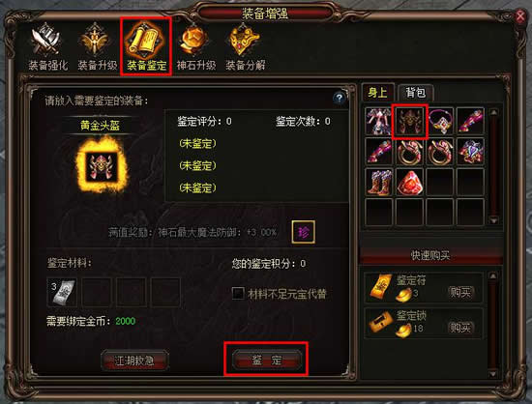
Task: Click the quick-buy list scrollbar up arrow
Action: click(493, 276)
